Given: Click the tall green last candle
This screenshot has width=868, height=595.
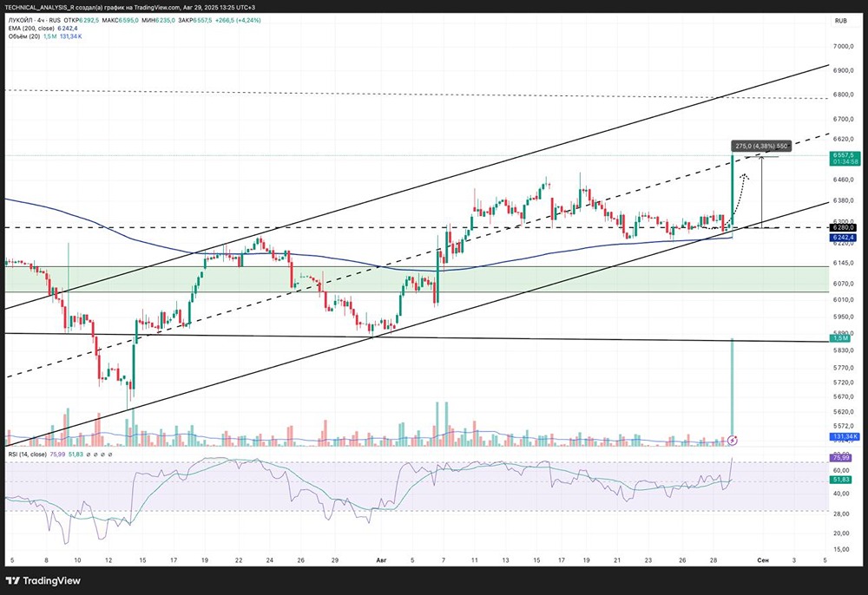Looking at the screenshot, I should coord(733,193).
